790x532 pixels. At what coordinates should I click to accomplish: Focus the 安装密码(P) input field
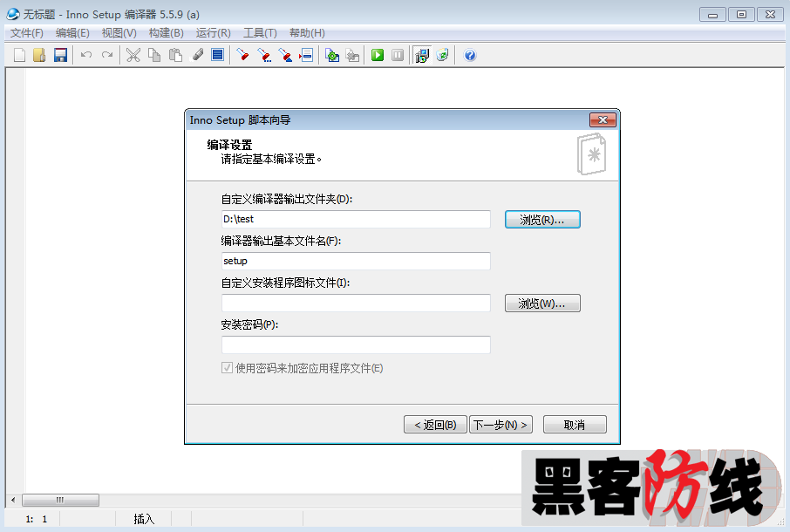click(356, 344)
